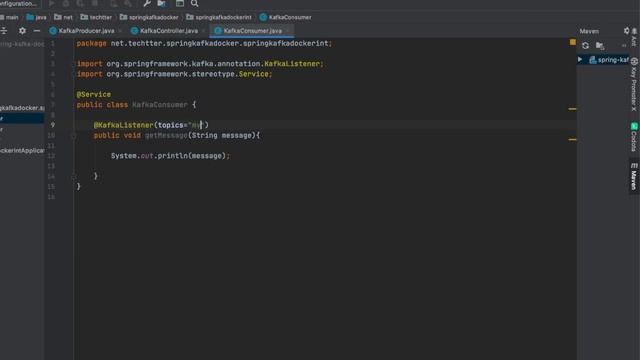Click the net breadcrumb package
Image resolution: width=640 pixels, height=360 pixels.
pyautogui.click(x=63, y=17)
